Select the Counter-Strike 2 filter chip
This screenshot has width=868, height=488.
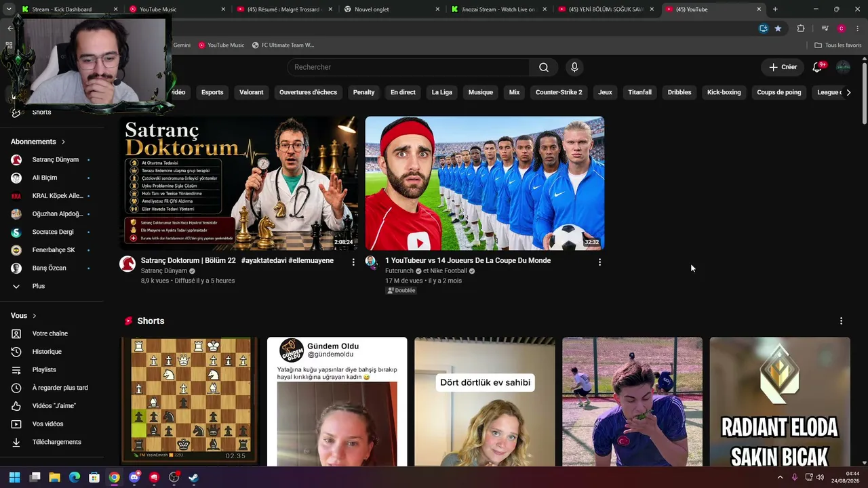(x=559, y=92)
